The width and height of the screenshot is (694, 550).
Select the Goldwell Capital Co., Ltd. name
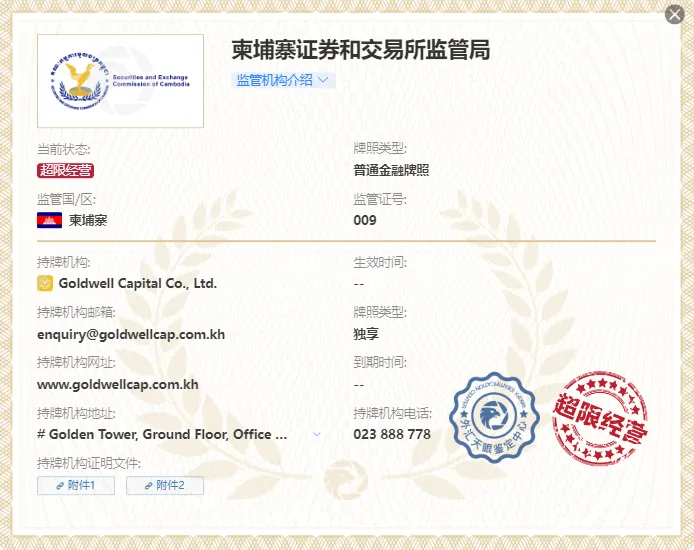(138, 283)
